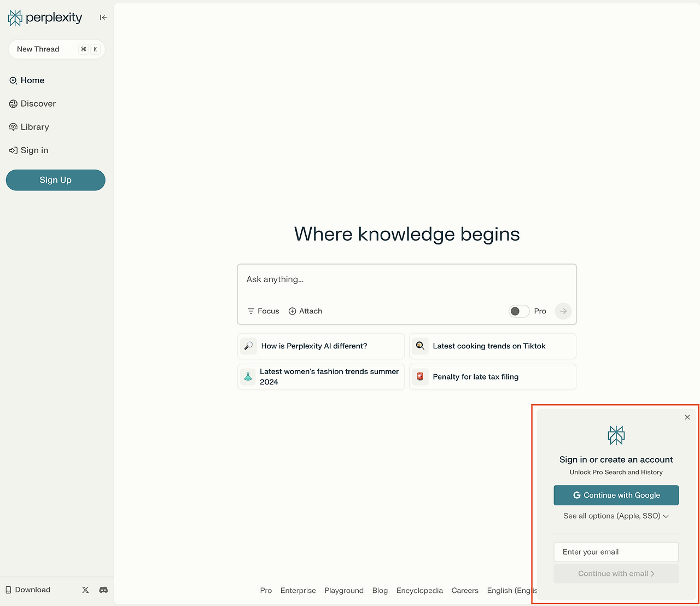Open the Discord icon link

click(103, 590)
